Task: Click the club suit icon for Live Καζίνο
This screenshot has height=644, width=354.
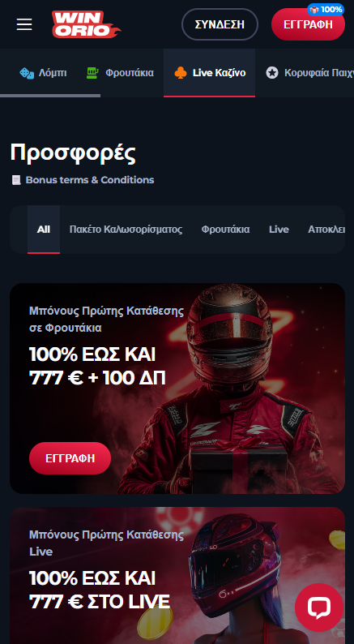Action: [181, 73]
